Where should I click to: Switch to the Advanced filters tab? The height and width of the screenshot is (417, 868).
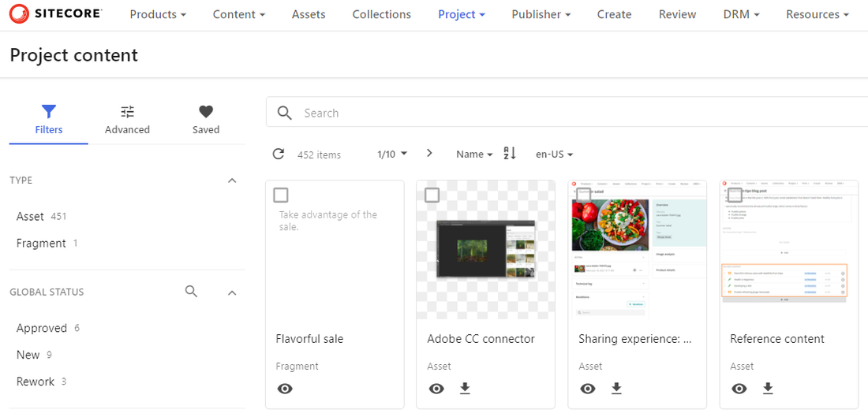point(127,120)
